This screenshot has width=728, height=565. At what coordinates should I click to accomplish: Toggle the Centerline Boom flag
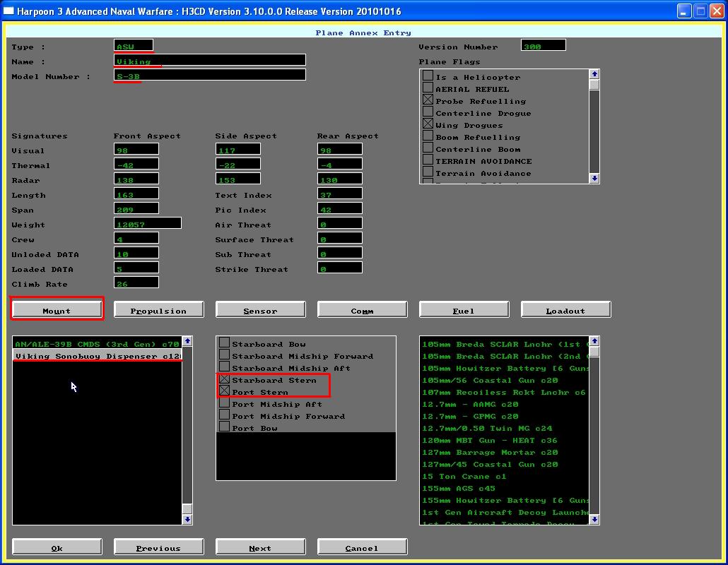(x=428, y=148)
